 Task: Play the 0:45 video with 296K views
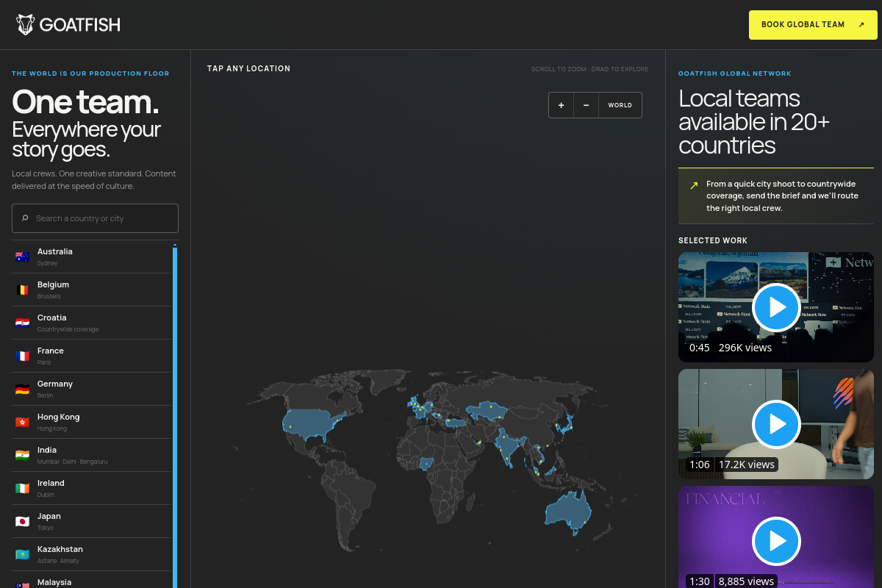tap(776, 307)
